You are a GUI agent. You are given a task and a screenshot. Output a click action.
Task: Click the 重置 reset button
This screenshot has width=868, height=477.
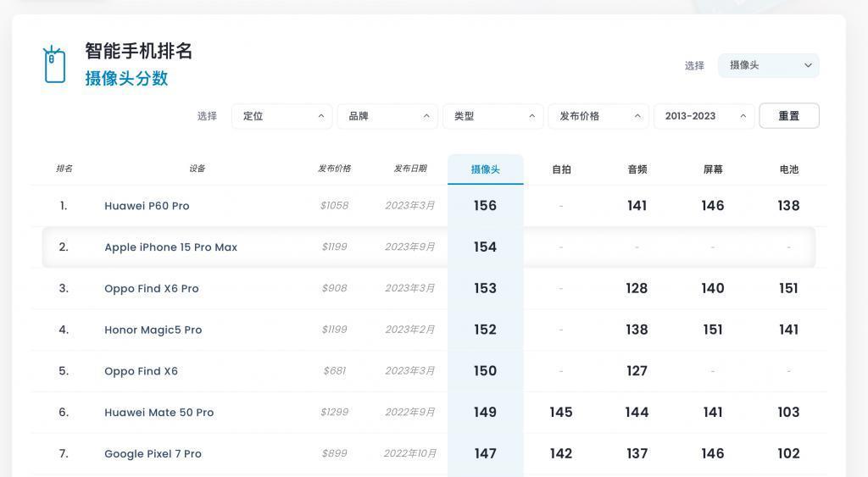tap(789, 116)
